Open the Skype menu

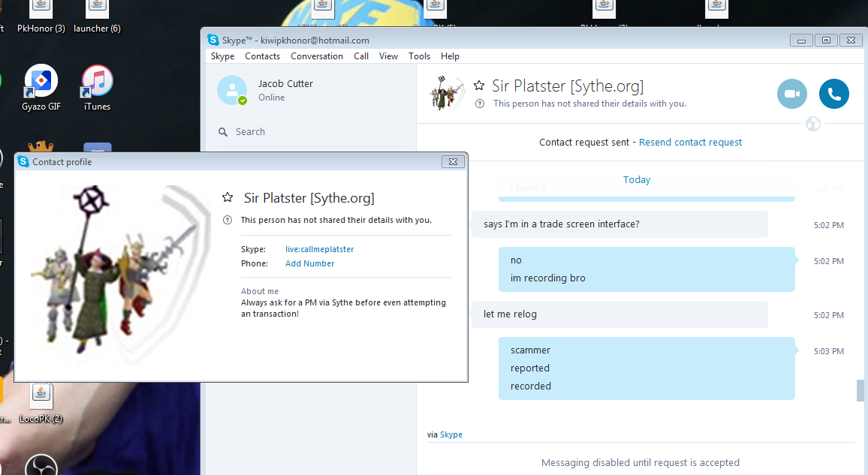click(222, 56)
